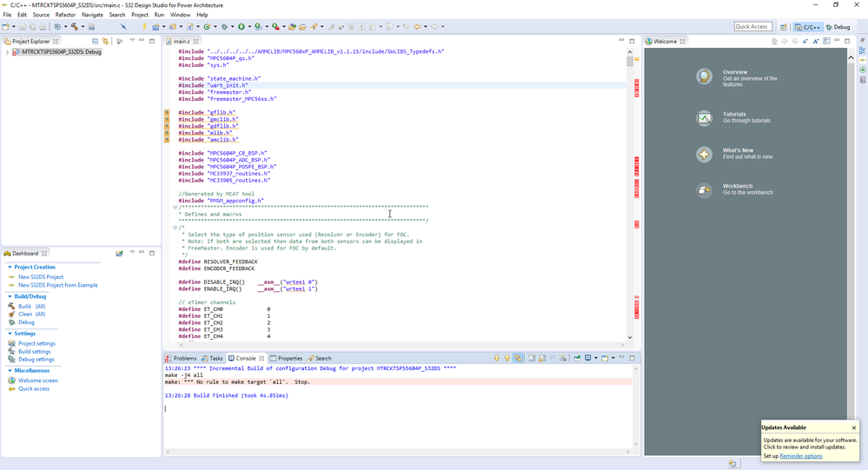Click the lightning bolt flash icon in toolbar
868x470 pixels.
[x=144, y=27]
